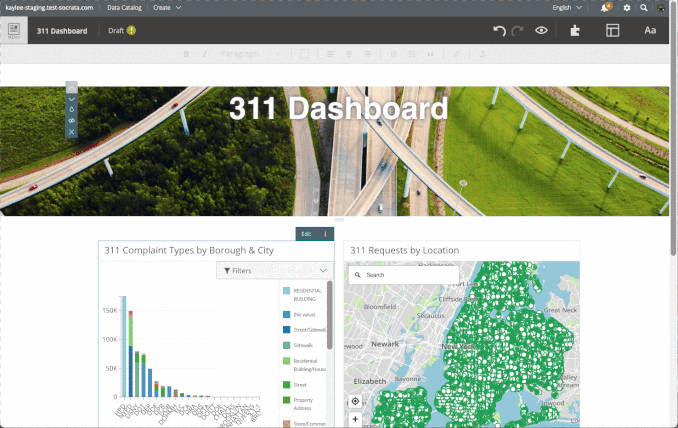This screenshot has width=678, height=428.
Task: Insert a link with the toolbar icon
Action: tap(456, 54)
